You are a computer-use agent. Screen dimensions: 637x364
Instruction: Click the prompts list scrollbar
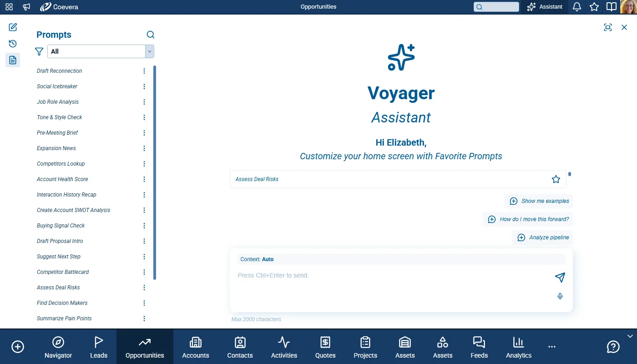point(155,173)
